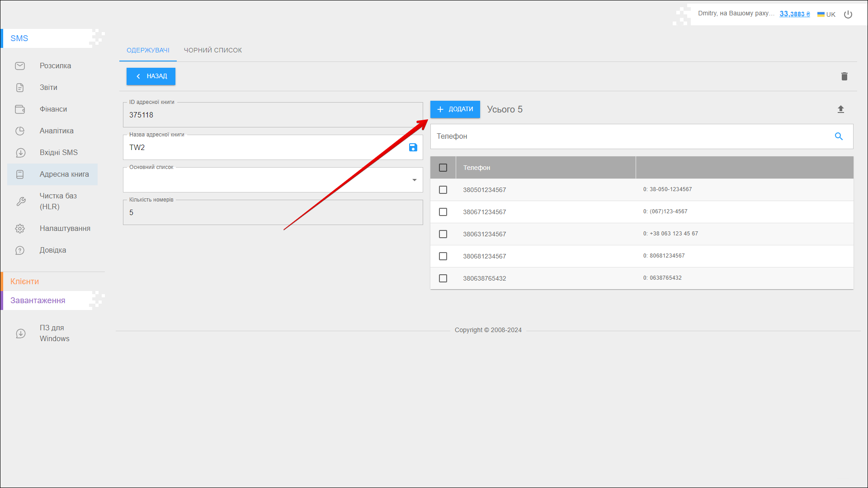
Task: Open Чистка баз (HLR) section
Action: pyautogui.click(x=58, y=201)
